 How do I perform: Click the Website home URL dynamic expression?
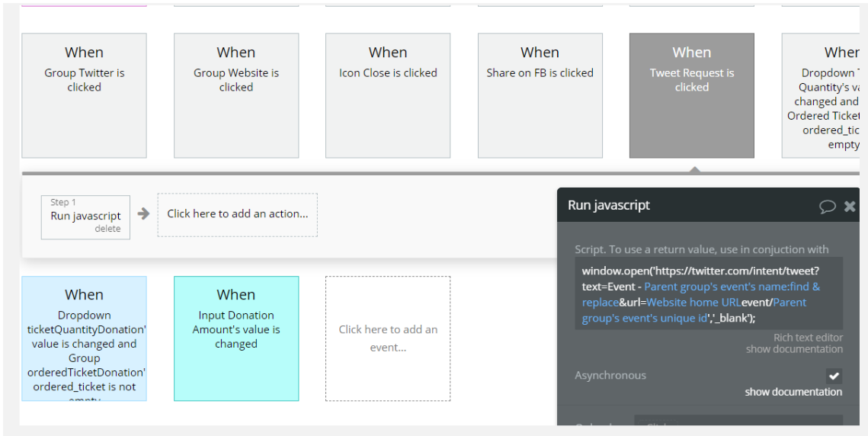(x=693, y=303)
